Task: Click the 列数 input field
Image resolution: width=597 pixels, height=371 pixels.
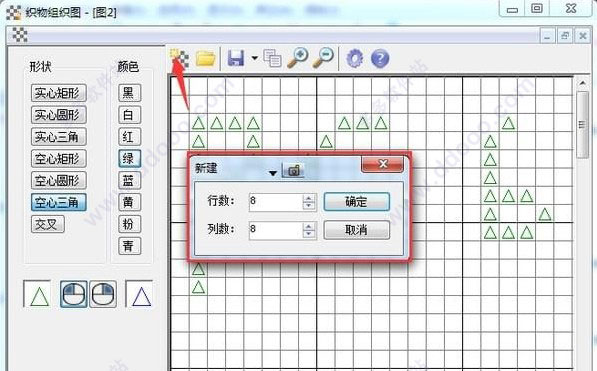Action: [276, 230]
